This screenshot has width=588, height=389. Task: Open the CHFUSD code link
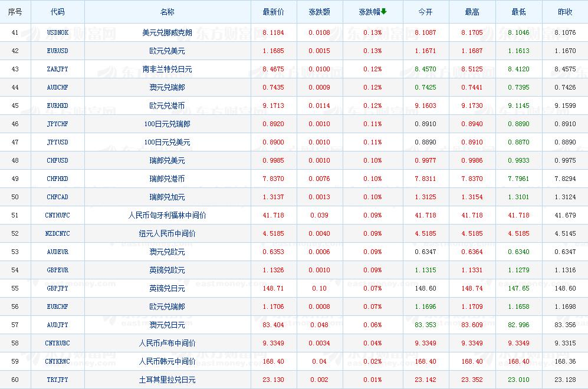pyautogui.click(x=58, y=160)
